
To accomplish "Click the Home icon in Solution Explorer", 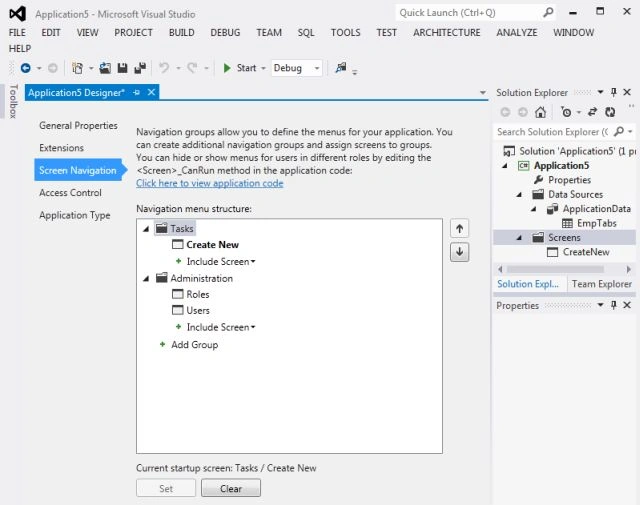I will coord(540,112).
